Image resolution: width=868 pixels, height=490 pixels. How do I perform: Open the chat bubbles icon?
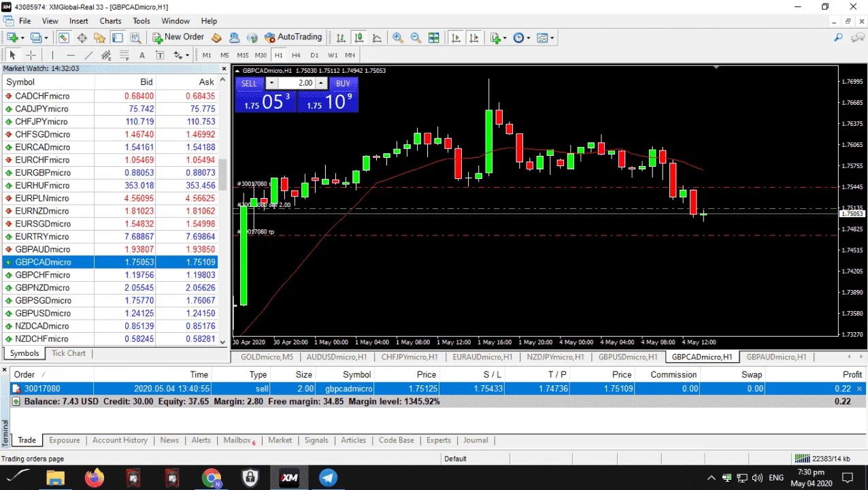[857, 37]
